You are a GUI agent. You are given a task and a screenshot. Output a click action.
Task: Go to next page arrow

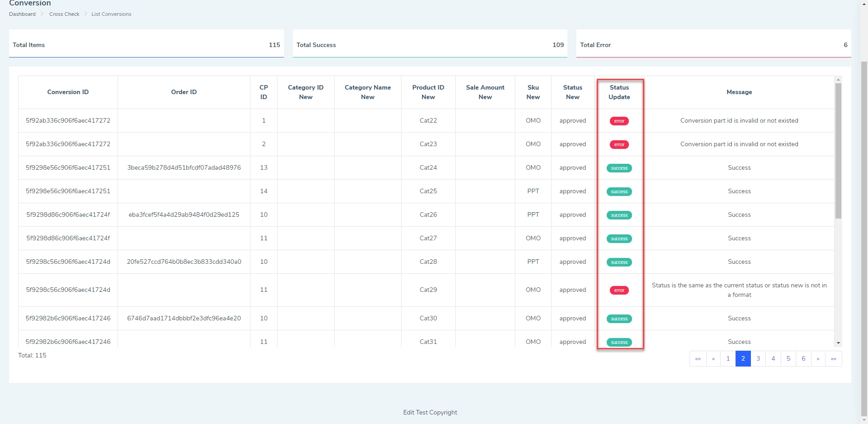(x=818, y=359)
